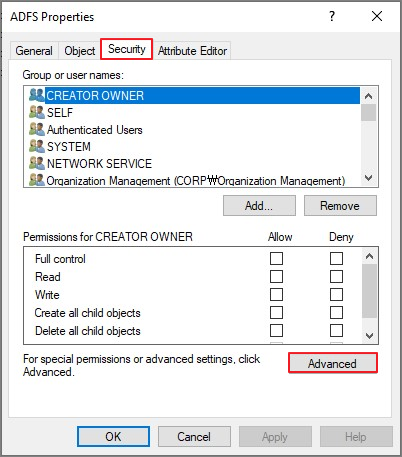Click the Organization Management group icon
The height and width of the screenshot is (457, 402).
(x=36, y=180)
